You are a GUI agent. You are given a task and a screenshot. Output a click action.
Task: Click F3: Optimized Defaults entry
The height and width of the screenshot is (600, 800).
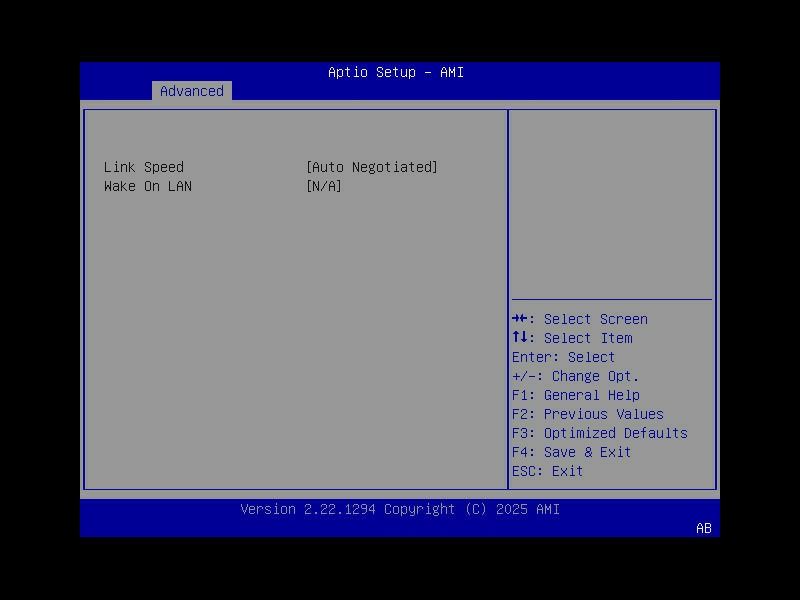(x=599, y=433)
